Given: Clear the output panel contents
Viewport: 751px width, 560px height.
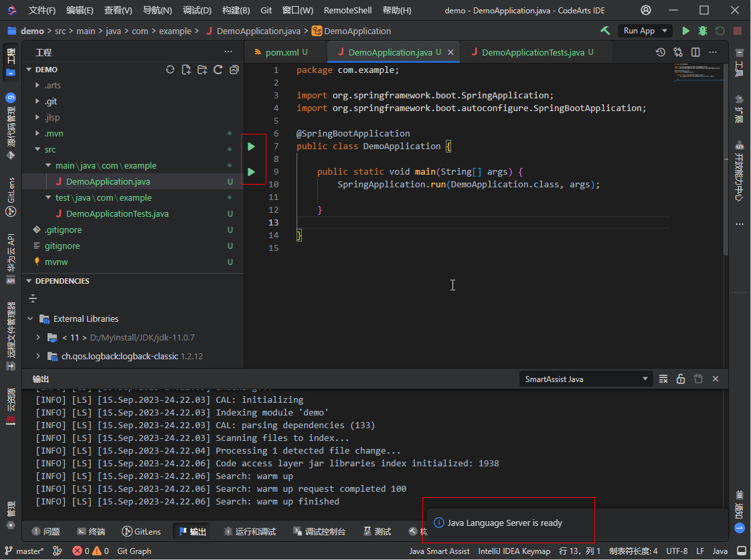Looking at the screenshot, I should tap(663, 379).
